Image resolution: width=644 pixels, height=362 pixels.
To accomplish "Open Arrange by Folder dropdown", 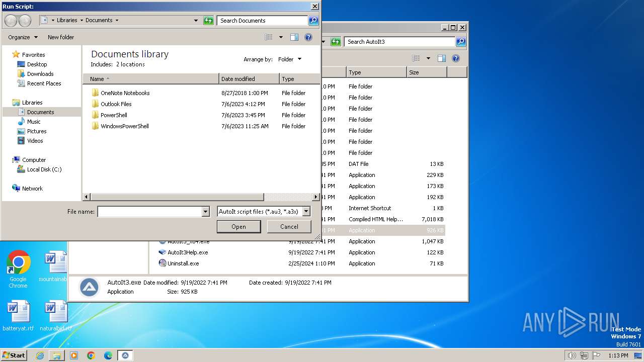I will click(290, 59).
